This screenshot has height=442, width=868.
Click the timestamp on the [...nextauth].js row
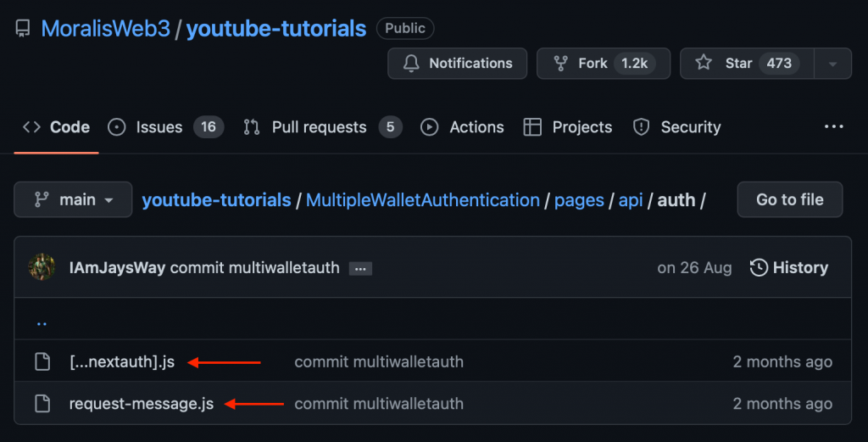782,361
